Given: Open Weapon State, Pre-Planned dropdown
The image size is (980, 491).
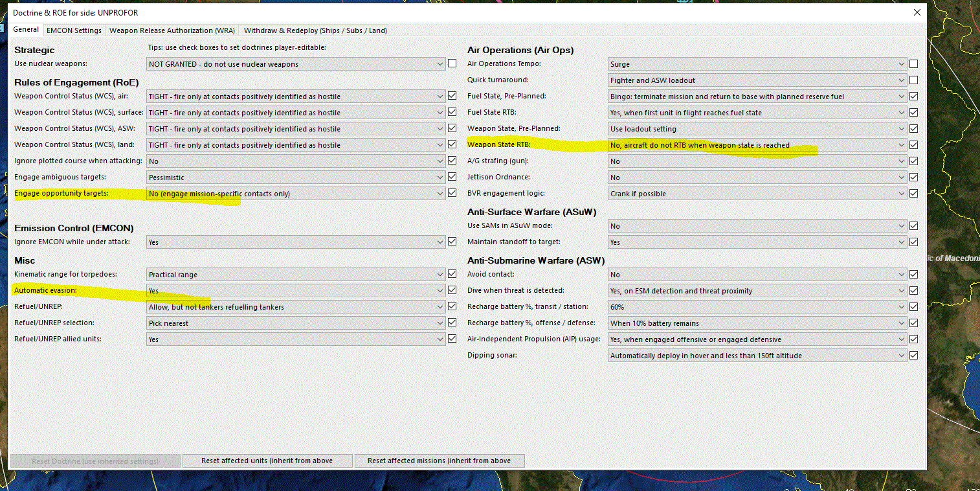Looking at the screenshot, I should 757,129.
